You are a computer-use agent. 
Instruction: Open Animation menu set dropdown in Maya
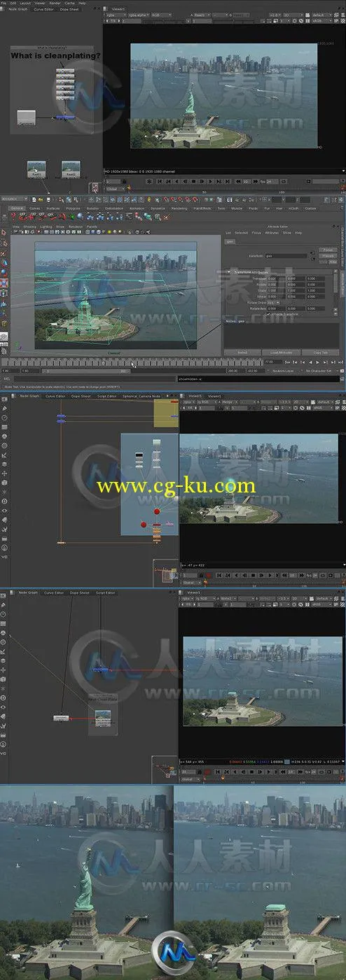click(x=15, y=199)
